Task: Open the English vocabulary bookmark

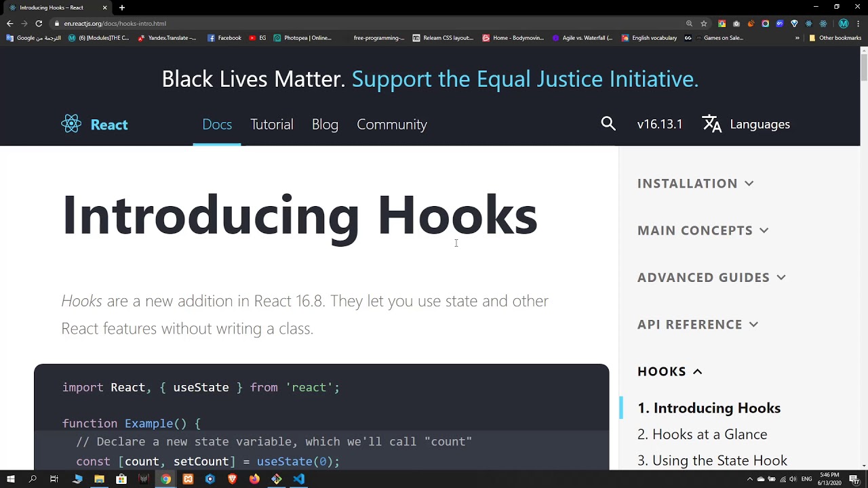Action: tap(649, 38)
